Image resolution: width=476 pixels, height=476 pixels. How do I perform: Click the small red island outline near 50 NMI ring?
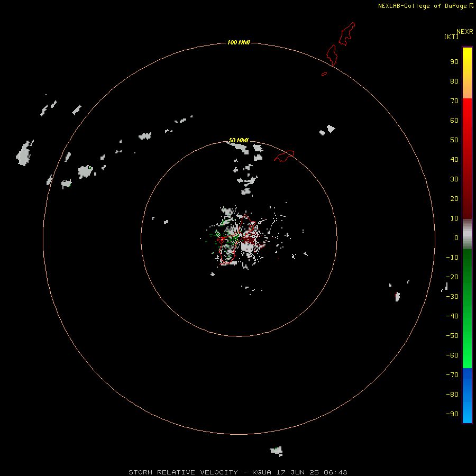284,156
